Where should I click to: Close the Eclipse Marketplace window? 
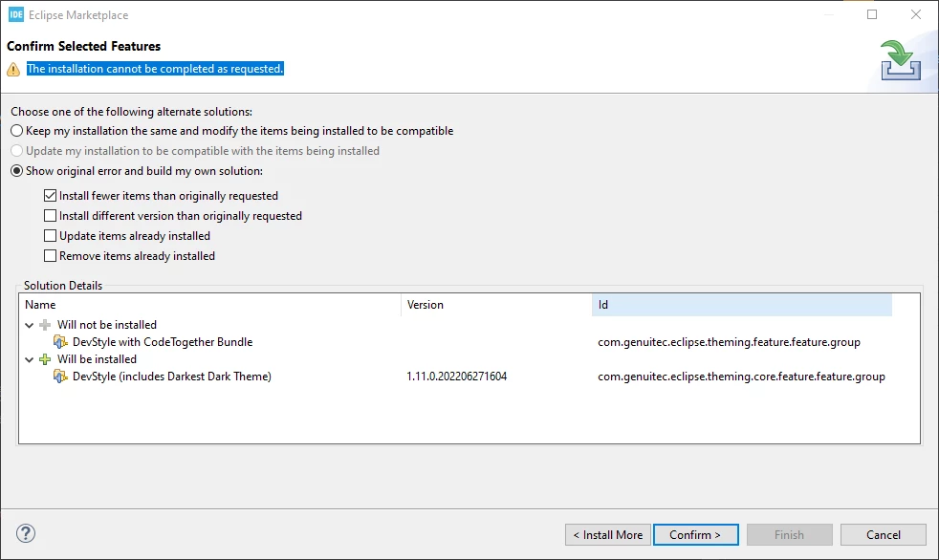point(916,14)
